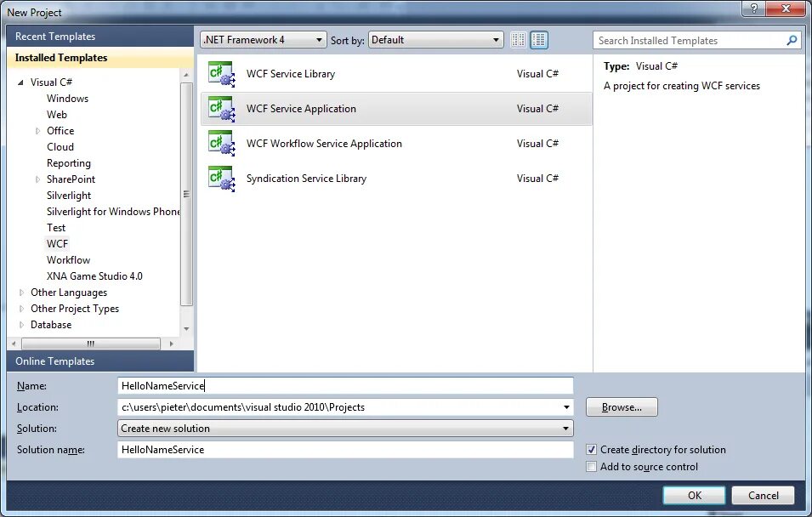
Task: Click the SharePoint category label
Action: [x=71, y=179]
